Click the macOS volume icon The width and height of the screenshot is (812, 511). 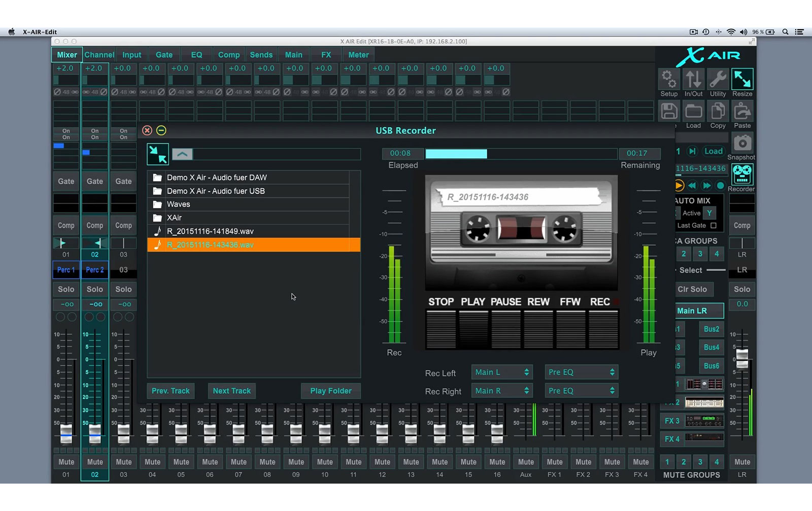[x=743, y=31]
